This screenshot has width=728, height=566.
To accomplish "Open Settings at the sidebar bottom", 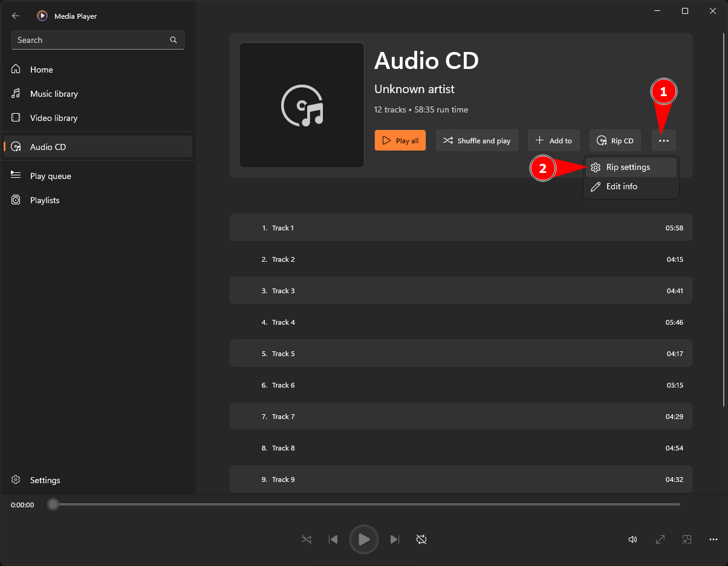I will pyautogui.click(x=45, y=480).
